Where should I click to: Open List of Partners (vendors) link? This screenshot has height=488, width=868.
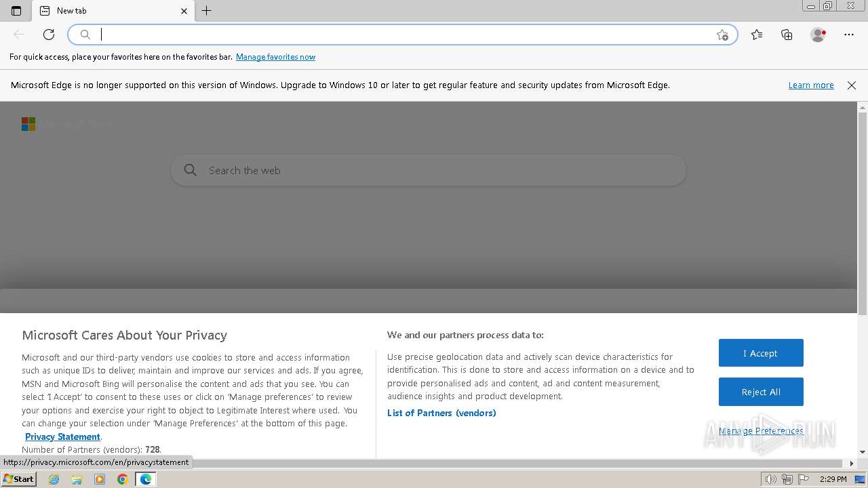[x=441, y=413]
